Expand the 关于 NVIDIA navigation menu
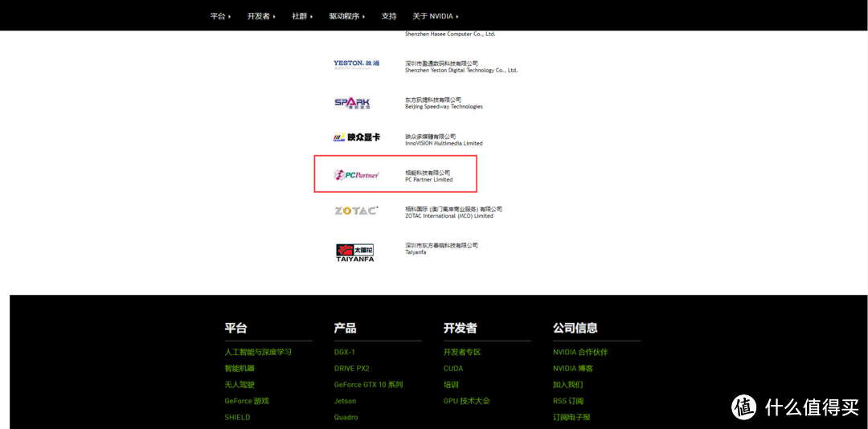This screenshot has width=868, height=429. point(436,16)
